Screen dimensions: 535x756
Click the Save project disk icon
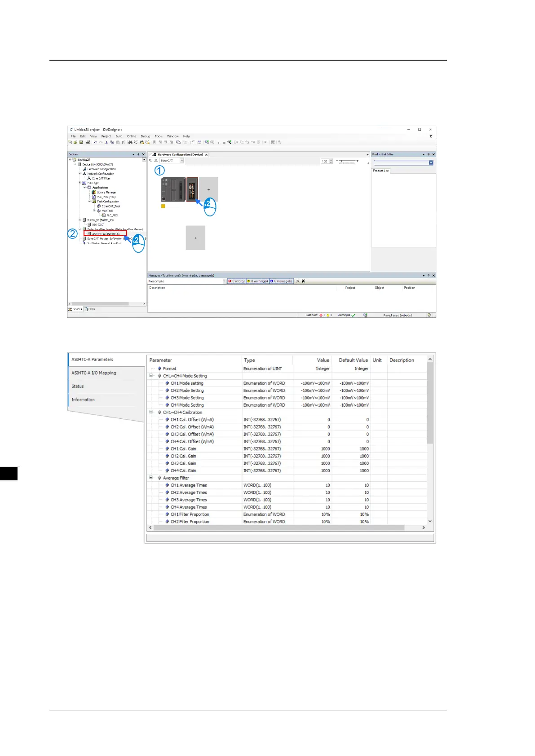[81, 142]
